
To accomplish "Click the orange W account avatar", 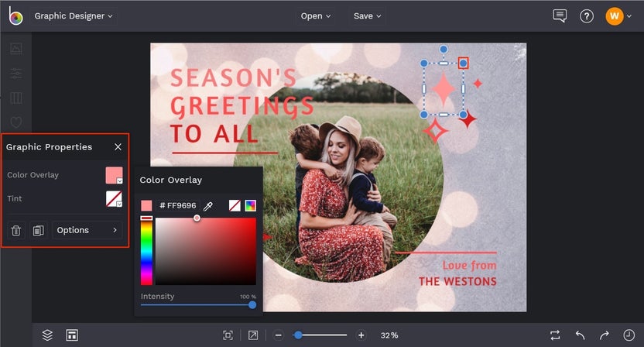I will [615, 16].
